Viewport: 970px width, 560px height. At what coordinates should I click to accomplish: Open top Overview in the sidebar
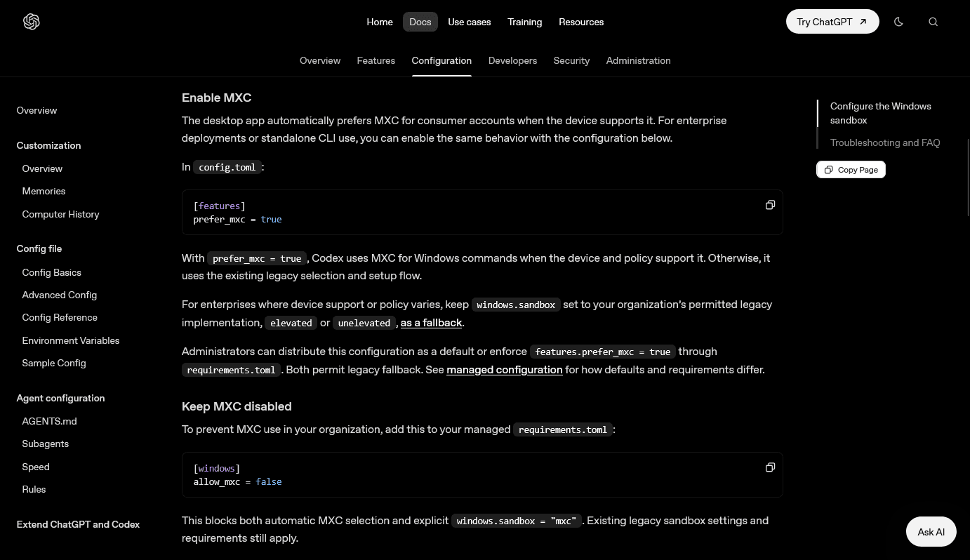click(x=36, y=111)
